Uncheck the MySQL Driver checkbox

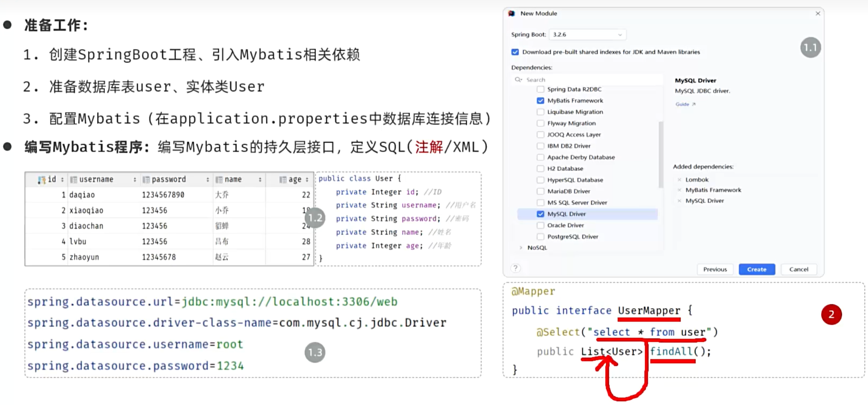click(540, 214)
